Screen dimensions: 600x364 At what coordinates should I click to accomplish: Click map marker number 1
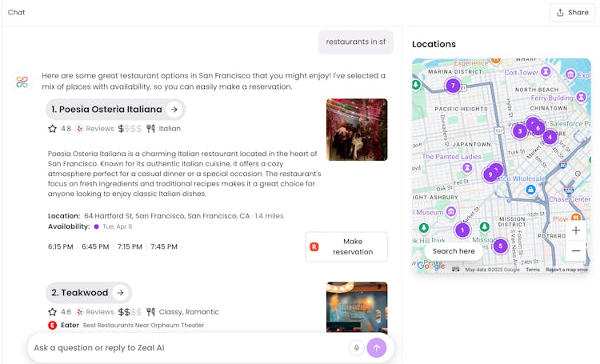pyautogui.click(x=462, y=230)
